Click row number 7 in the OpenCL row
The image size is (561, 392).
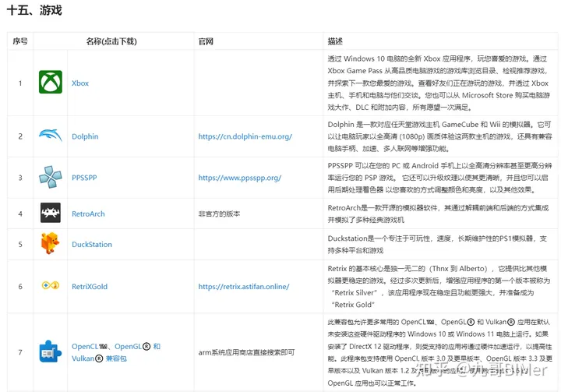(20, 352)
